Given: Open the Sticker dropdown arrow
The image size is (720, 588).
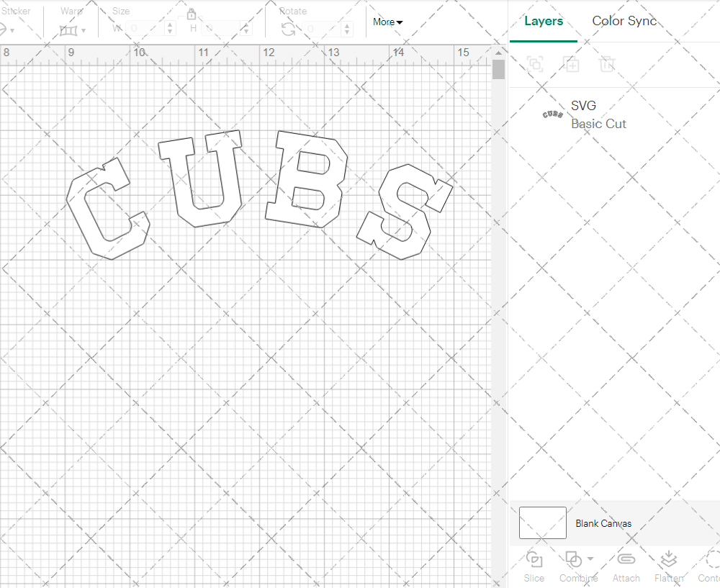Looking at the screenshot, I should pyautogui.click(x=12, y=31).
